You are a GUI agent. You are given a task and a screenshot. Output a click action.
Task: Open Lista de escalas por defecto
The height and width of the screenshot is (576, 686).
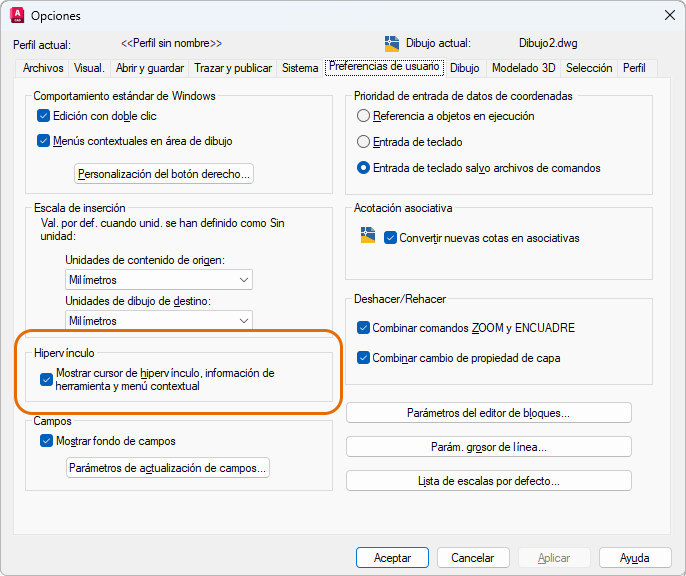pos(489,481)
